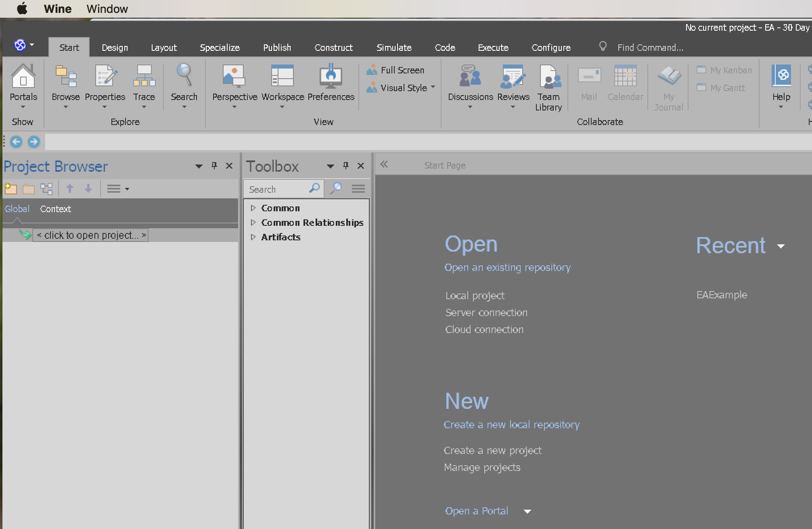Open the Calendar ribbon icon

click(625, 83)
